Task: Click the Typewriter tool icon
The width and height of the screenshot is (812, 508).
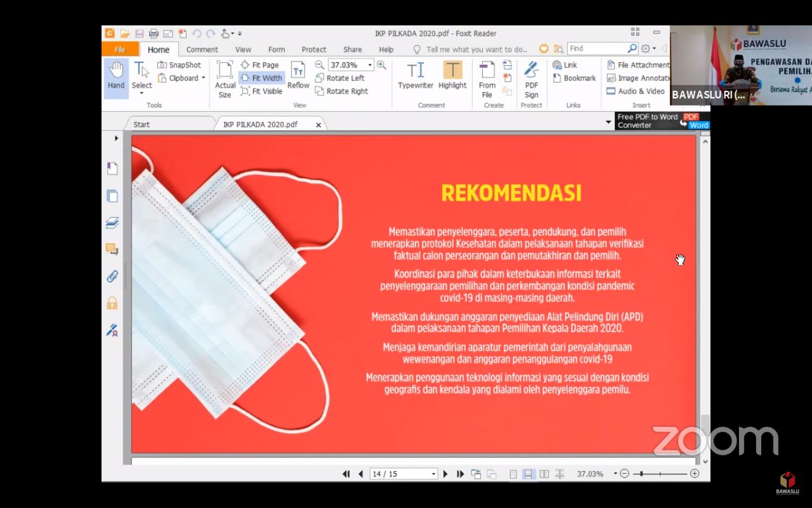Action: click(x=416, y=76)
